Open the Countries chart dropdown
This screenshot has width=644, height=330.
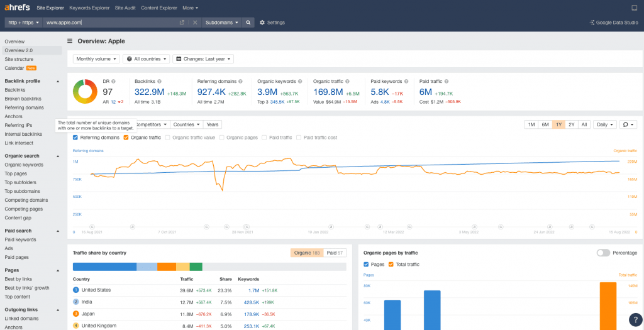click(x=187, y=124)
